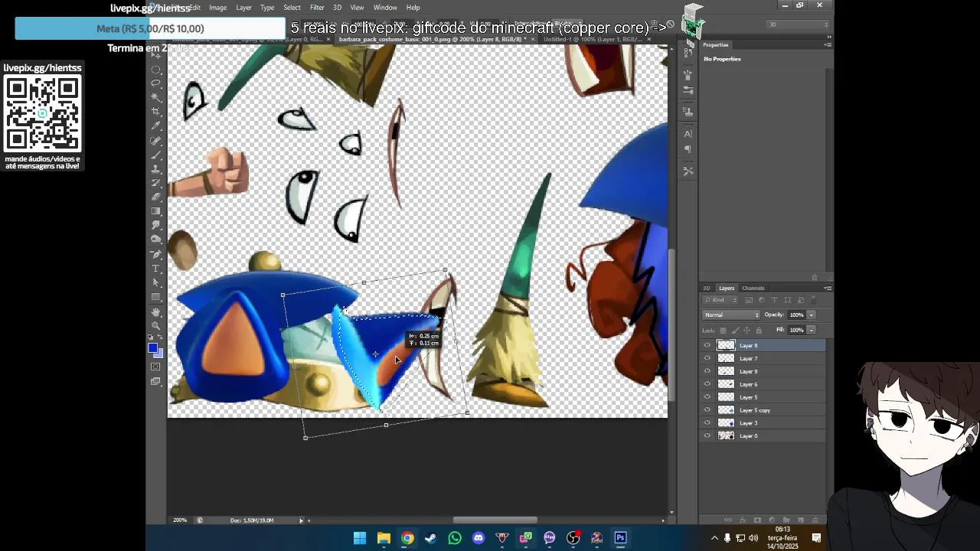Open the Fill slider dropdown arrow

pyautogui.click(x=812, y=330)
